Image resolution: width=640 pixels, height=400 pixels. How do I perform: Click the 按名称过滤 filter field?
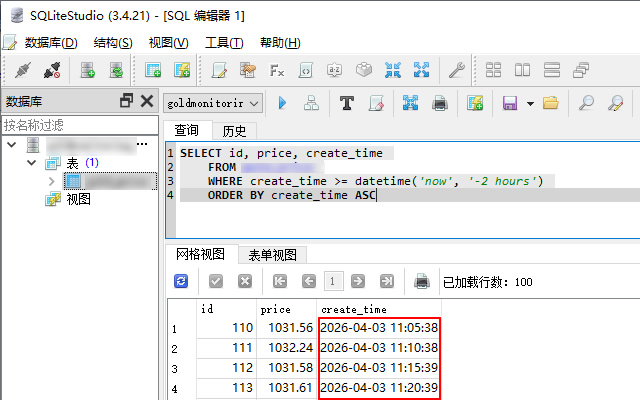pos(77,125)
